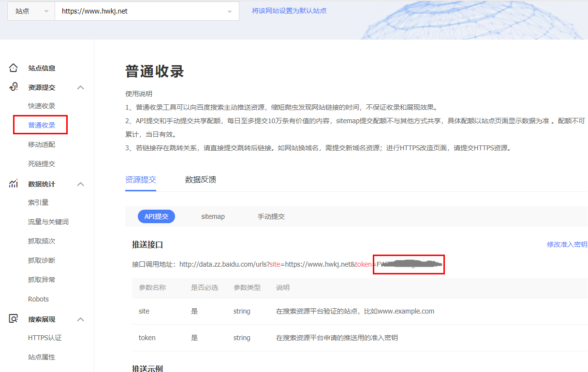Click the 是否必选 column header

[205, 287]
